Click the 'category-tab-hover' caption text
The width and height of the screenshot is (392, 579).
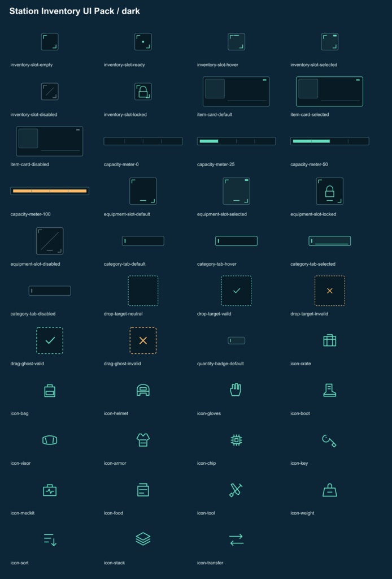point(217,264)
